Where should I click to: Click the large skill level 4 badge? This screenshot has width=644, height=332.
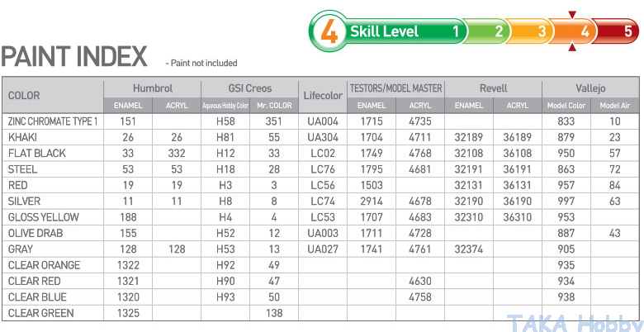point(327,32)
